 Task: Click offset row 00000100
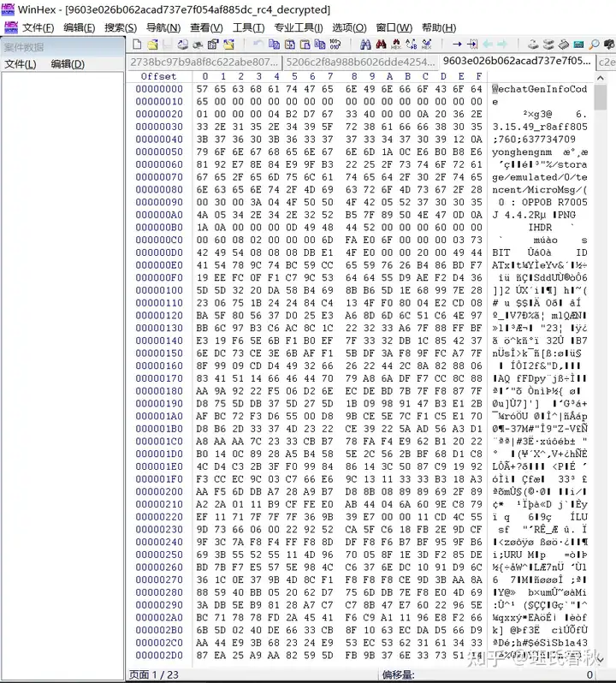click(x=159, y=290)
